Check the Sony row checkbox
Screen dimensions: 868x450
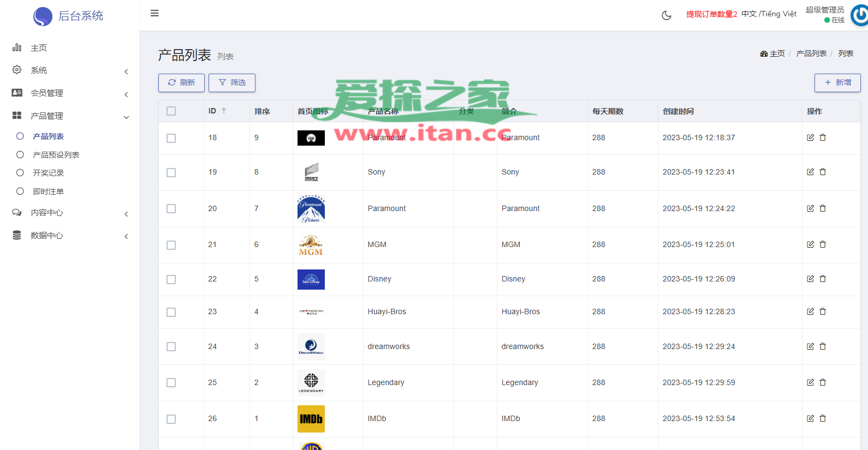171,173
